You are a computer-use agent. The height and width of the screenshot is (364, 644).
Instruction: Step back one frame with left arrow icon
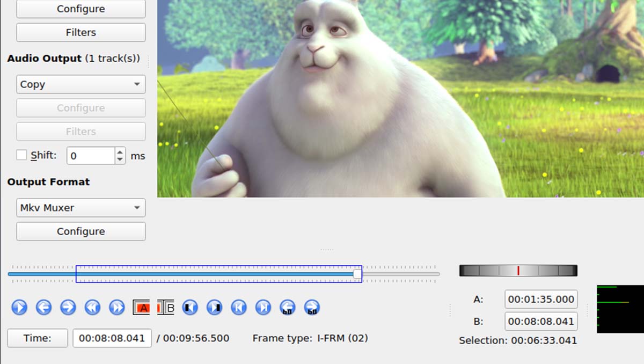click(x=43, y=307)
